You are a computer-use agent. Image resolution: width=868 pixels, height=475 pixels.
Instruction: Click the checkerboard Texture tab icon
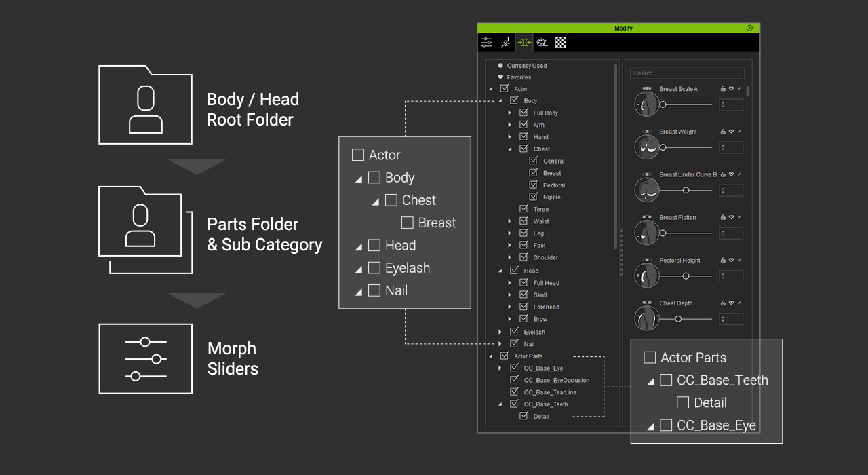click(561, 43)
